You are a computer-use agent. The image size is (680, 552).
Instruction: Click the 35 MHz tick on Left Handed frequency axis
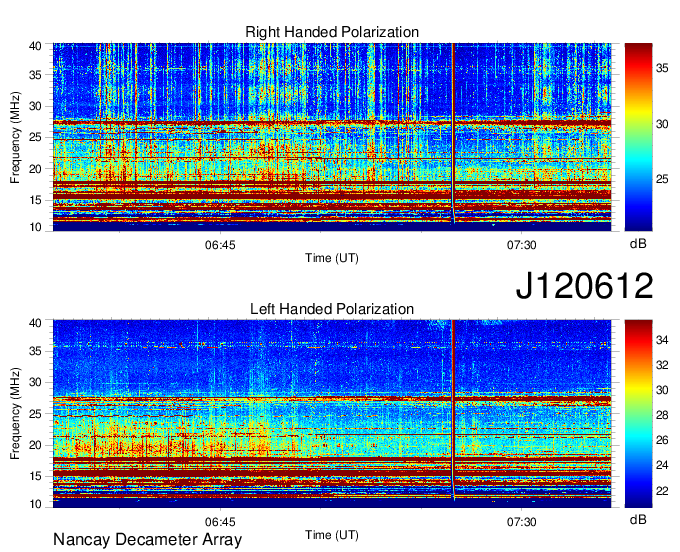click(x=36, y=351)
